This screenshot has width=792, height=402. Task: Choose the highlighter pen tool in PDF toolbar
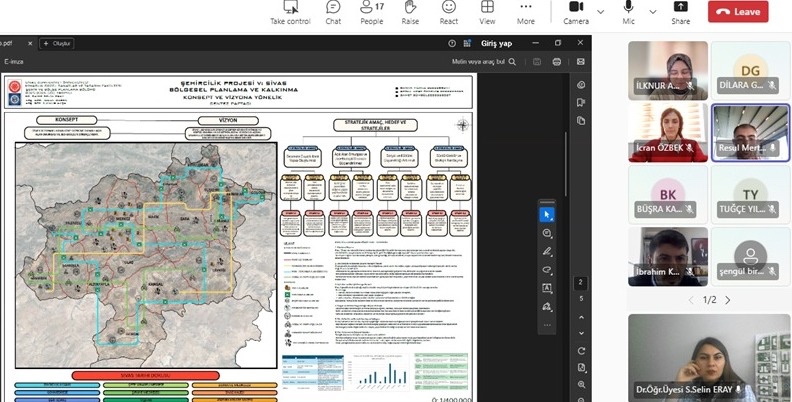click(547, 251)
